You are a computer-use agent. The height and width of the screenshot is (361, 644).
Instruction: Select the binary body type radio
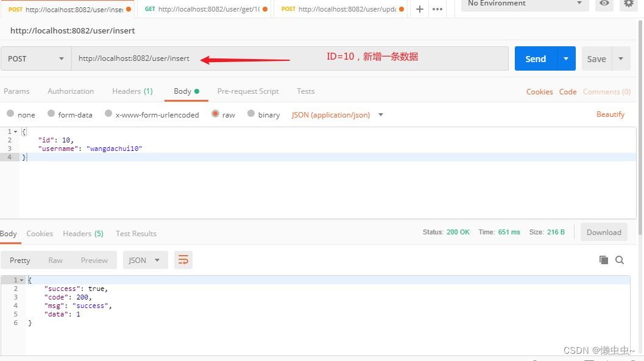251,114
